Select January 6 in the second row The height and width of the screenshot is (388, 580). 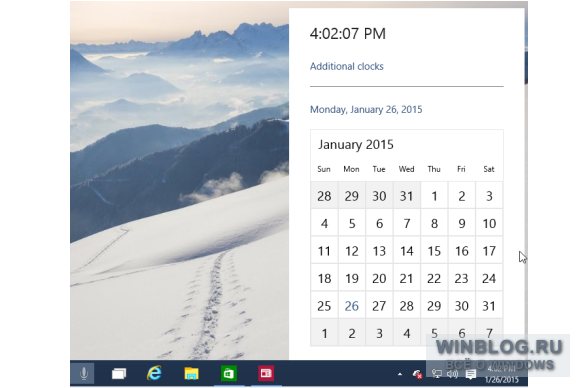pos(379,223)
